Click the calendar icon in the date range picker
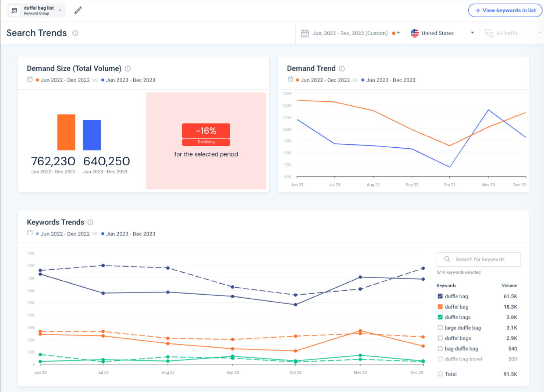Screen dimensions: 544x392 (305, 33)
